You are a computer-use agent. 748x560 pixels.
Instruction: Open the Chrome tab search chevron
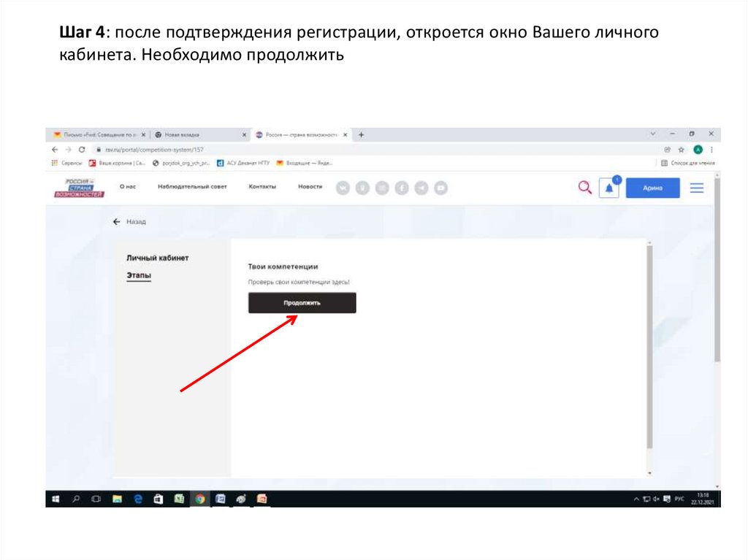(652, 134)
